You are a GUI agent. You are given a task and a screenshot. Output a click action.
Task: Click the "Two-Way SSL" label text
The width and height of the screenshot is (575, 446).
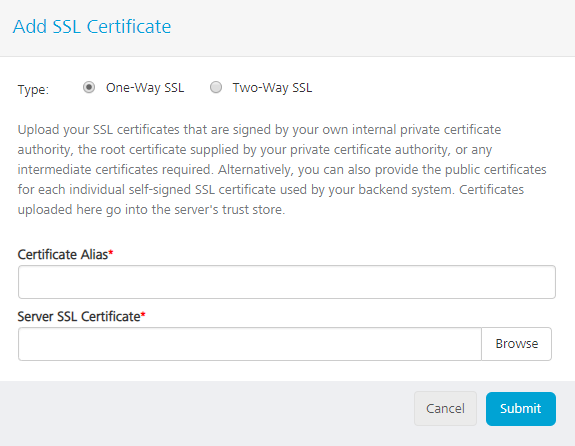pyautogui.click(x=272, y=88)
